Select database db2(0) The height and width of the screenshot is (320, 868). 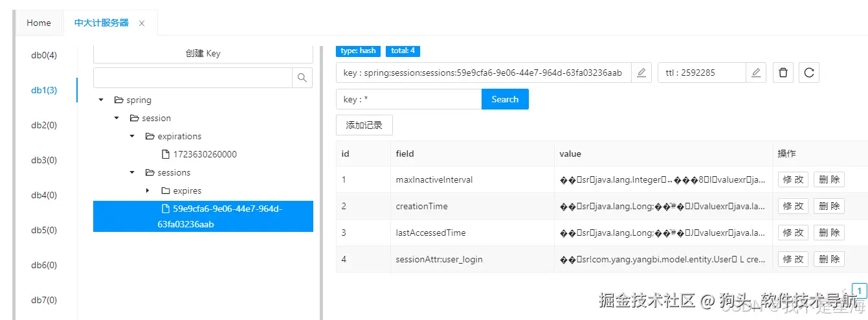(44, 125)
